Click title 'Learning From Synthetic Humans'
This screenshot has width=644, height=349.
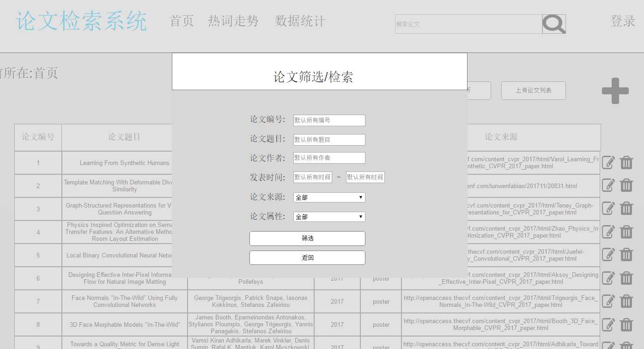[x=125, y=163]
